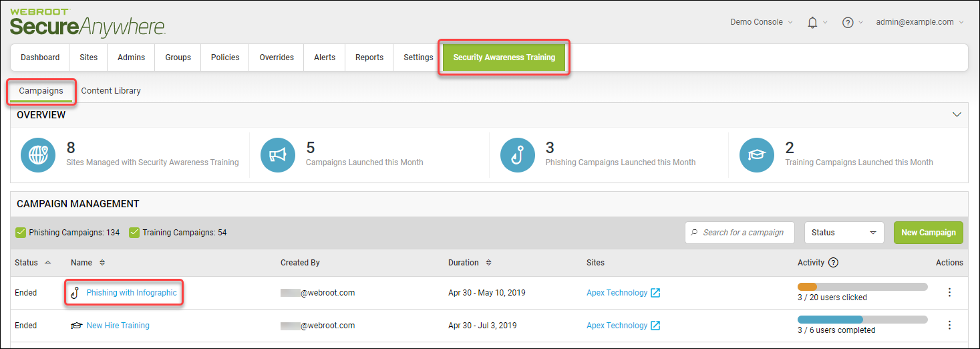Screen dimensions: 980x349
Task: Click the megaphone Campaigns Launched icon
Action: point(277,155)
